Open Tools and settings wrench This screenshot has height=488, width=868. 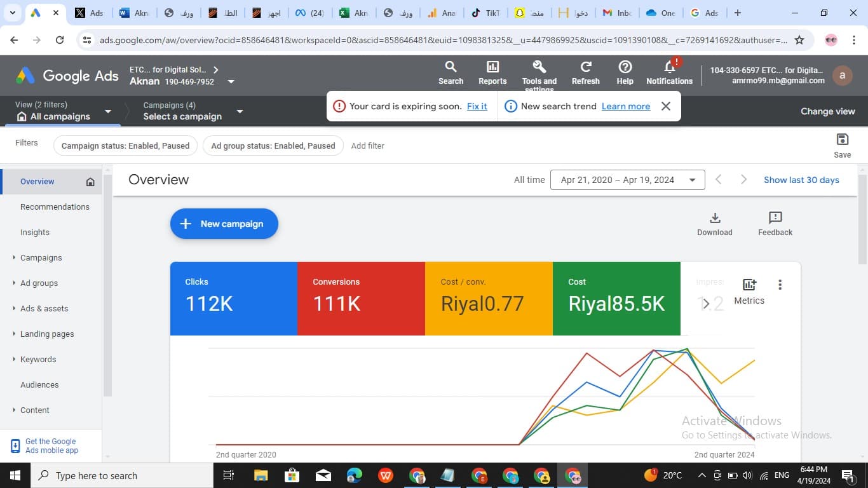539,67
